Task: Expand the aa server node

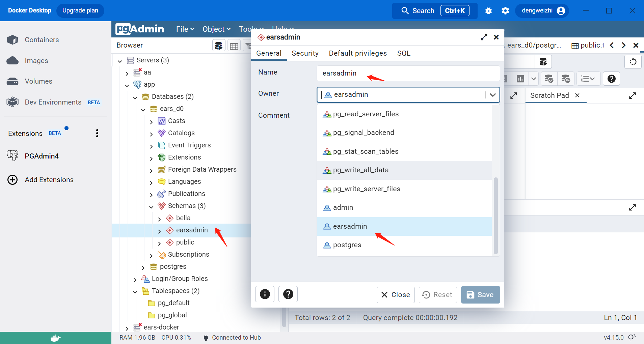Action: (127, 73)
